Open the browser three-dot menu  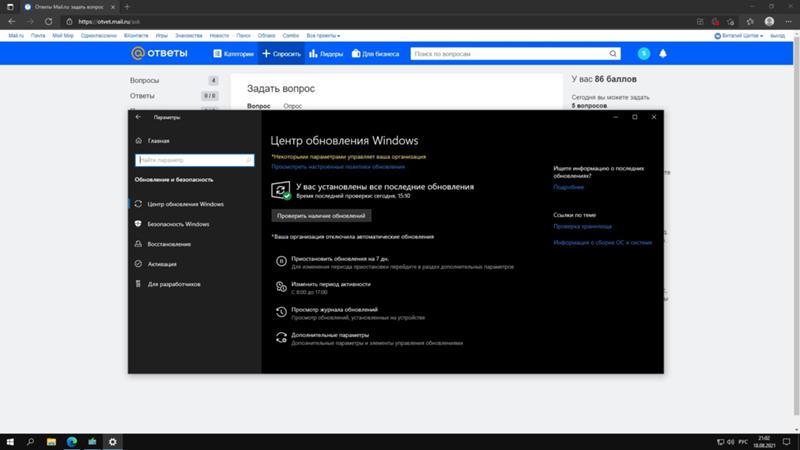click(x=788, y=21)
